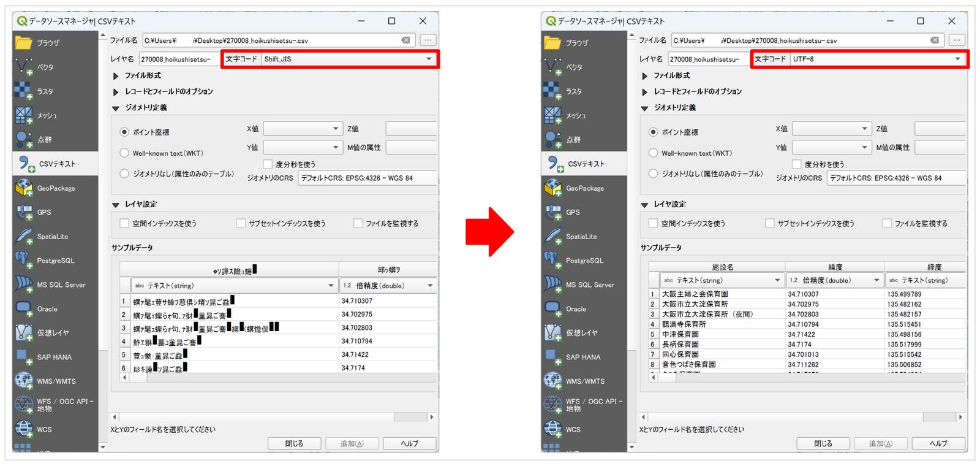Switch to CSVテキスト tab in the UTF-8 dialog
The image size is (980, 466).
click(584, 164)
